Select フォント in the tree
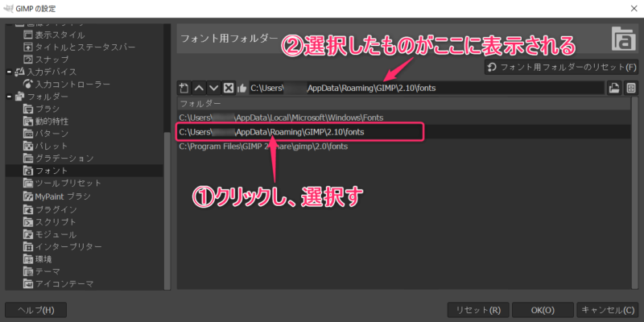This screenshot has width=644, height=322. click(x=84, y=171)
